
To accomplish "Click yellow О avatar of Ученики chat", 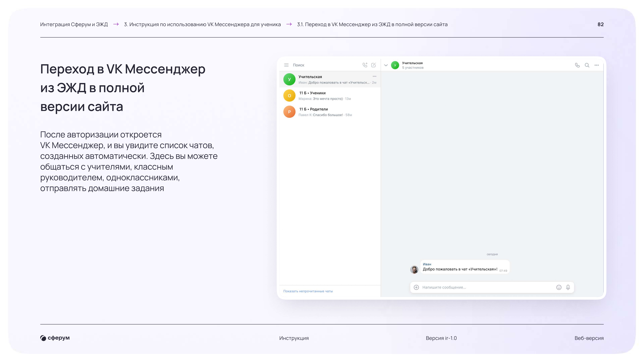I will [289, 95].
